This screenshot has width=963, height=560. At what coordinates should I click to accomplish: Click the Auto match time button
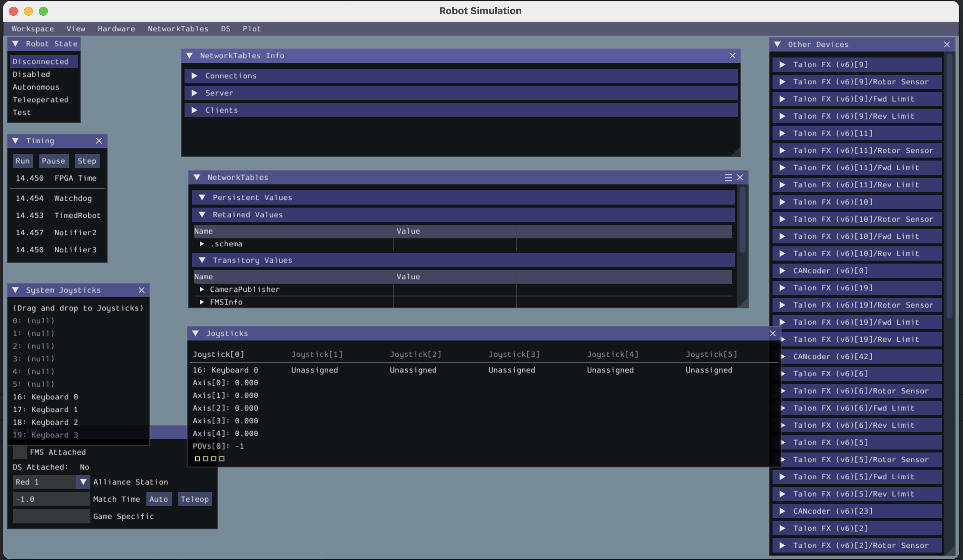pos(159,499)
